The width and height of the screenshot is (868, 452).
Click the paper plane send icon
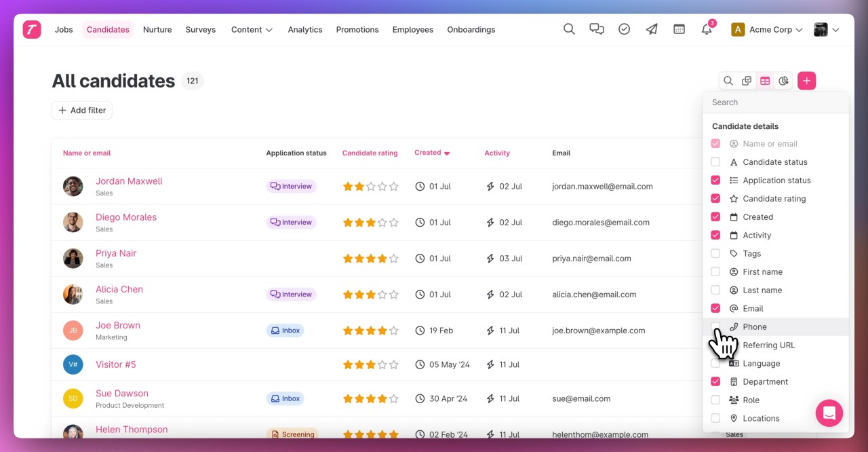coord(652,29)
